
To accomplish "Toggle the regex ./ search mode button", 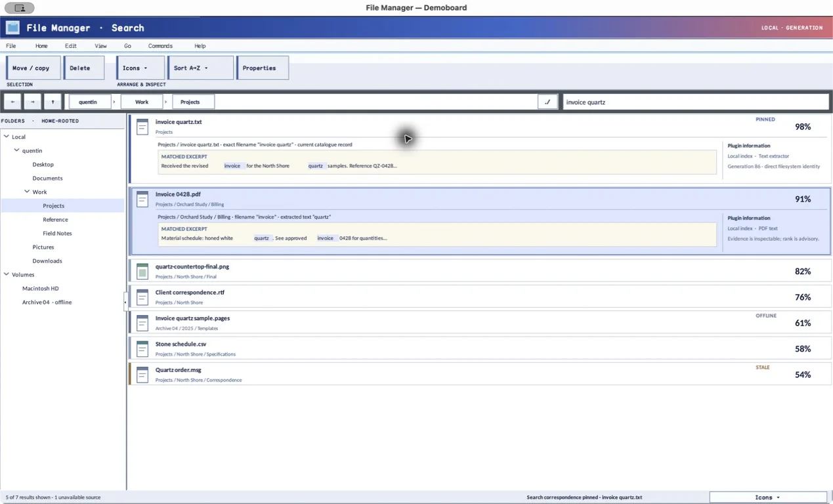I will click(x=547, y=102).
